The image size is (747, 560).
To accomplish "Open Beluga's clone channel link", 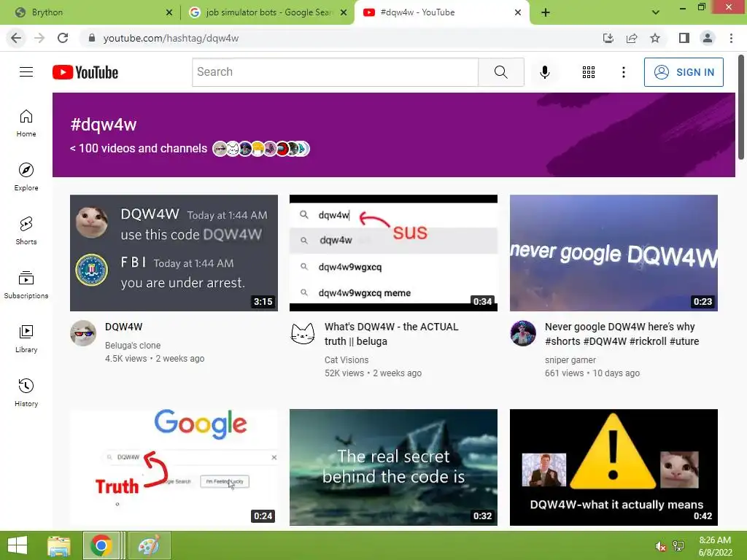I will pyautogui.click(x=133, y=345).
